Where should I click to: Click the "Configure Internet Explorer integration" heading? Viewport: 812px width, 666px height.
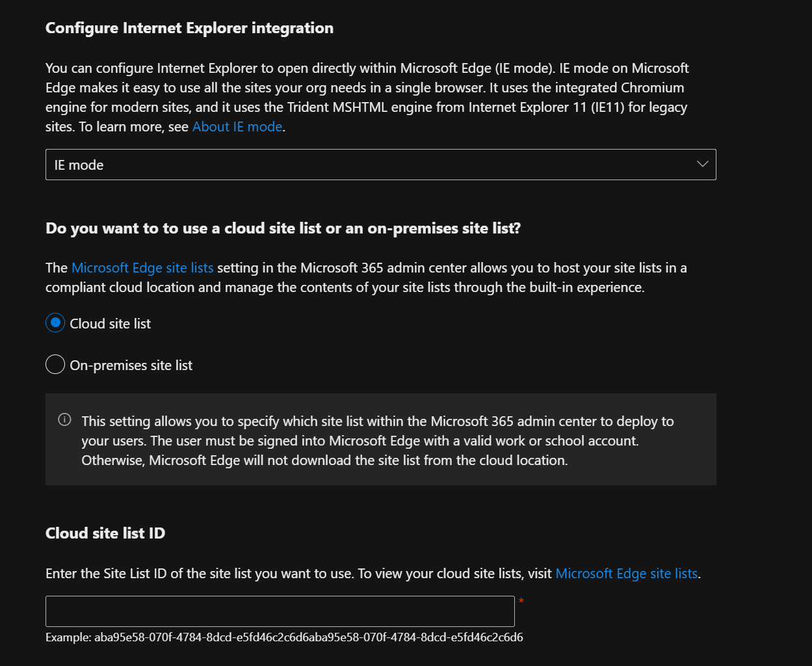coord(189,28)
